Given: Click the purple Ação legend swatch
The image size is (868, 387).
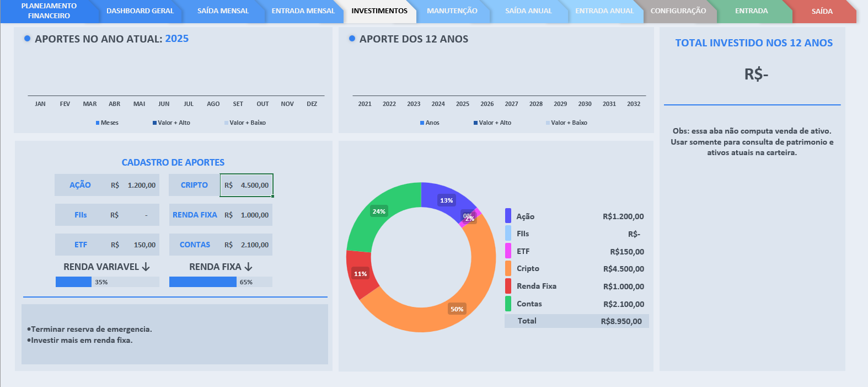Looking at the screenshot, I should point(508,216).
